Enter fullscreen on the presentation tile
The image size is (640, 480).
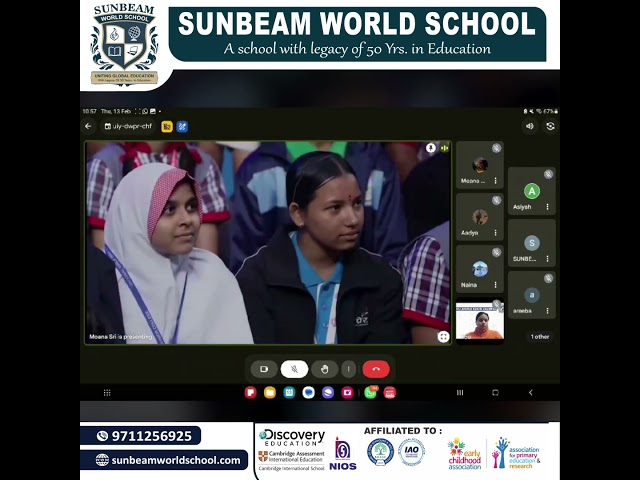[x=443, y=336]
